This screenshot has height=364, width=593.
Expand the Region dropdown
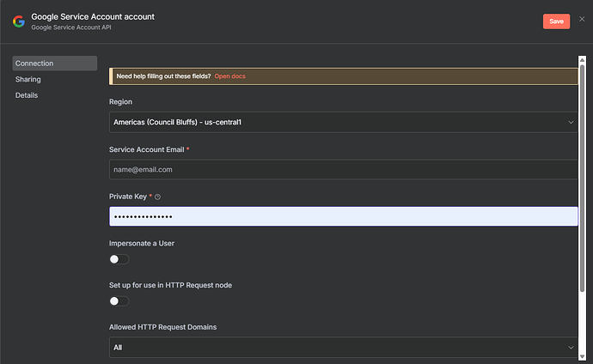(344, 122)
